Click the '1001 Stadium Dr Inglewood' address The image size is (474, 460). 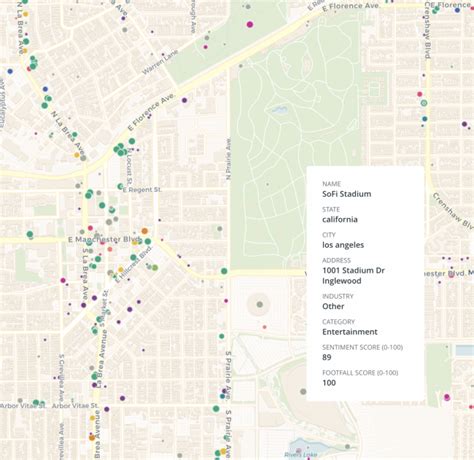353,275
